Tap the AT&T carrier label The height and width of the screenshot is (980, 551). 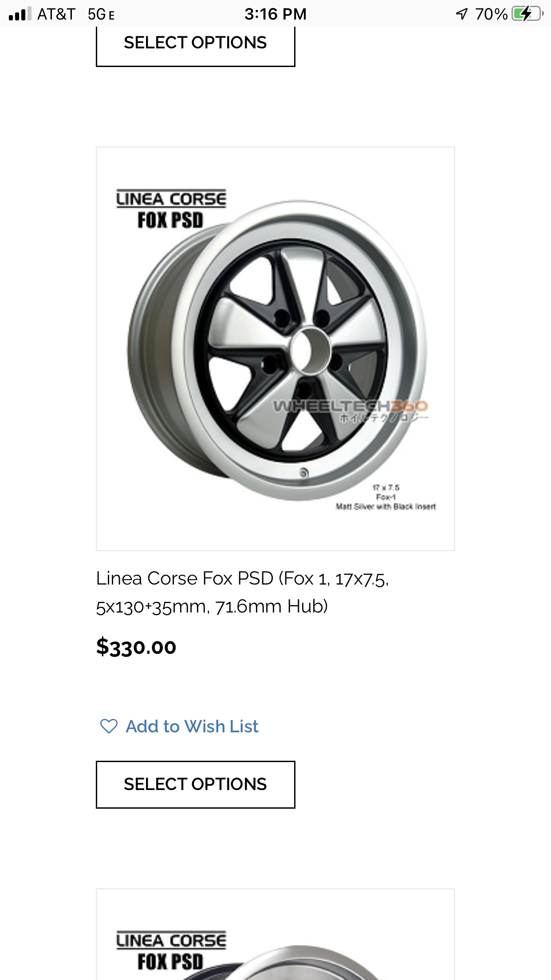(56, 14)
